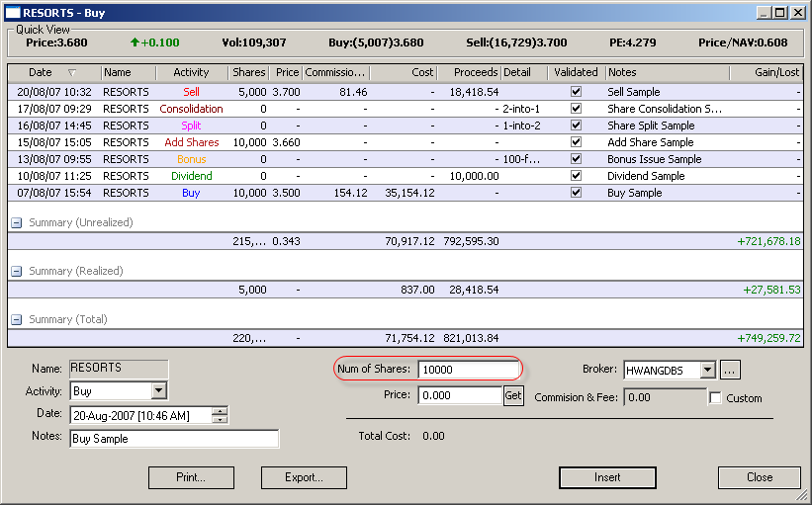The image size is (812, 505).
Task: Select the Dividend activity entry
Action: coord(192,176)
